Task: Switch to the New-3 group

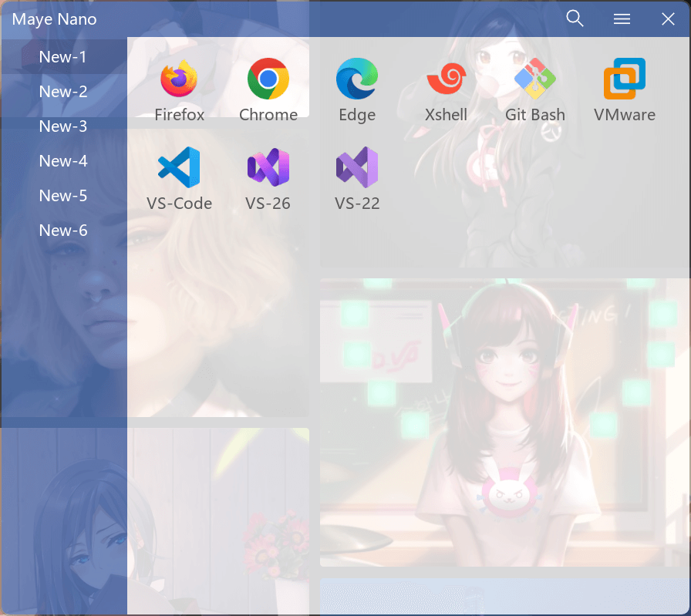Action: pos(63,126)
